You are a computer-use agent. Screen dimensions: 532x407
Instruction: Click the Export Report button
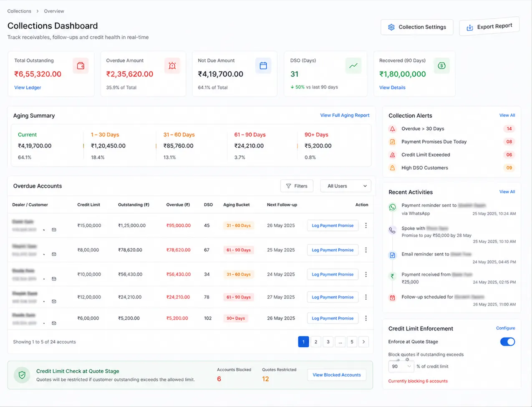[489, 26]
